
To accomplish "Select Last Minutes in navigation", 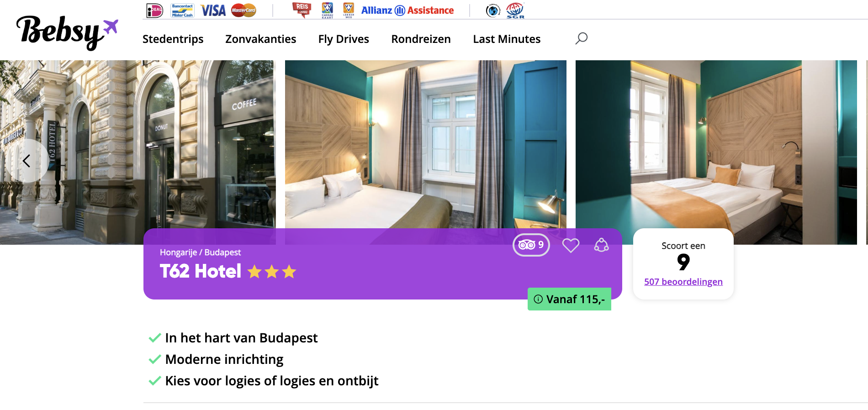I will (x=507, y=39).
